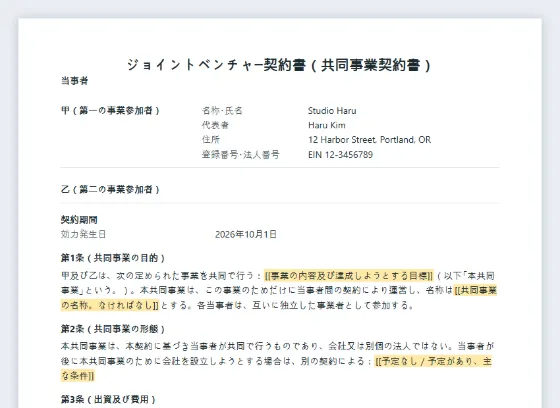Viewport: 560px width, 408px height.
Task: Select the Studio Haru value
Action: point(332,110)
